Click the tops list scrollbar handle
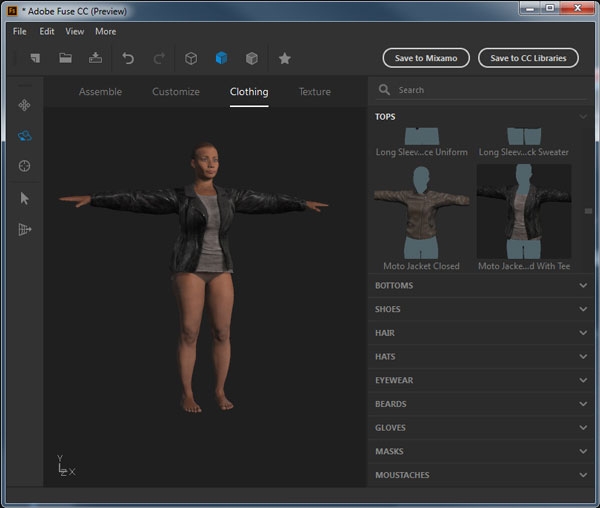 pos(588,211)
